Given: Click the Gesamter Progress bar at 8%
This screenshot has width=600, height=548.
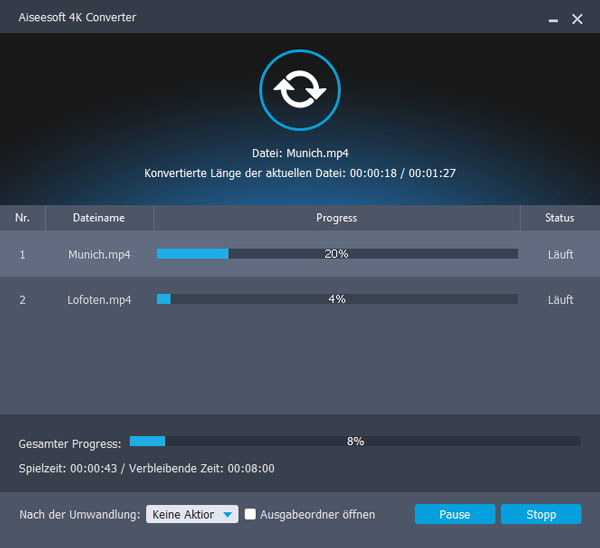Looking at the screenshot, I should 355,441.
